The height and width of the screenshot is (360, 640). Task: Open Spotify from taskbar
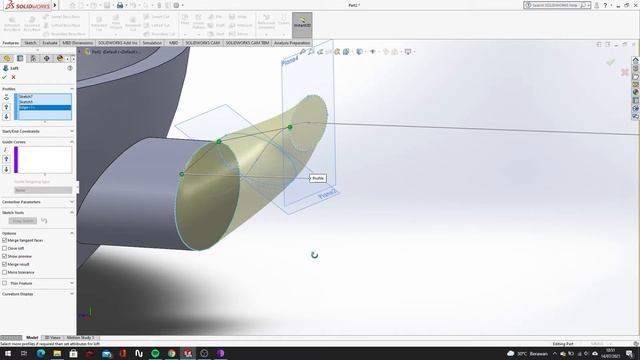pyautogui.click(x=155, y=353)
